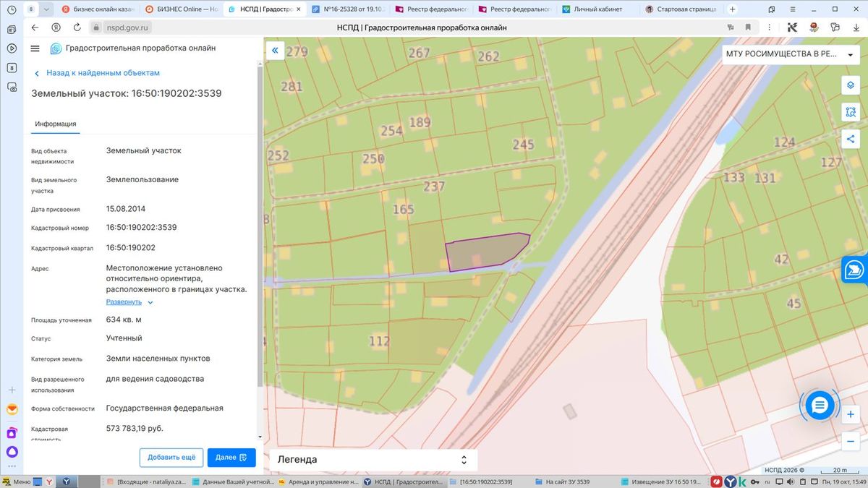Zoom out the map with minus button
The image size is (868, 488).
[851, 441]
